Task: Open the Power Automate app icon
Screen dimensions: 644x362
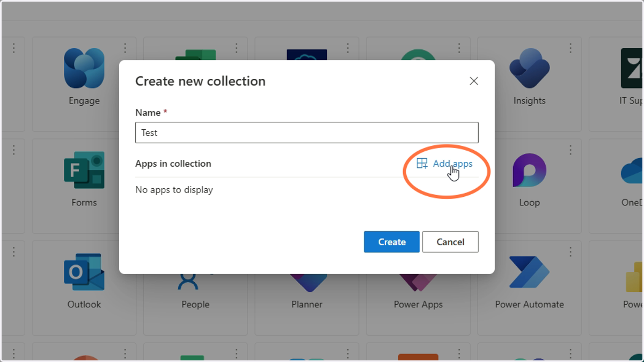Action: [529, 272]
